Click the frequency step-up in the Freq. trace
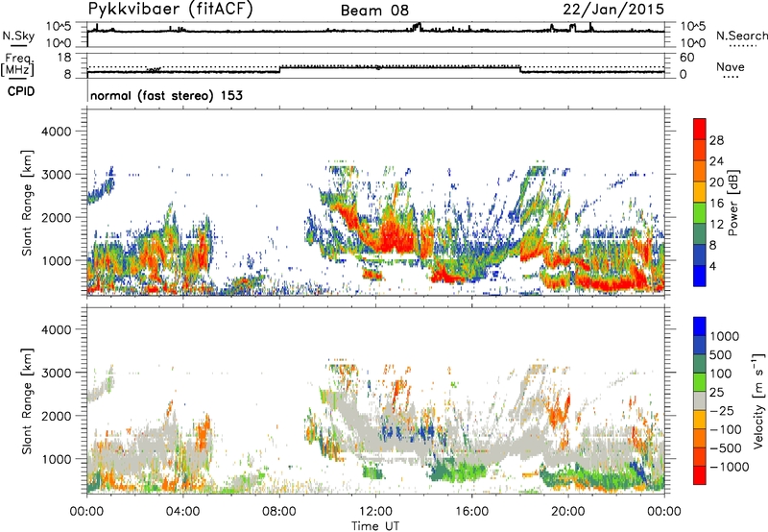This screenshot has width=768, height=532. pyautogui.click(x=279, y=69)
